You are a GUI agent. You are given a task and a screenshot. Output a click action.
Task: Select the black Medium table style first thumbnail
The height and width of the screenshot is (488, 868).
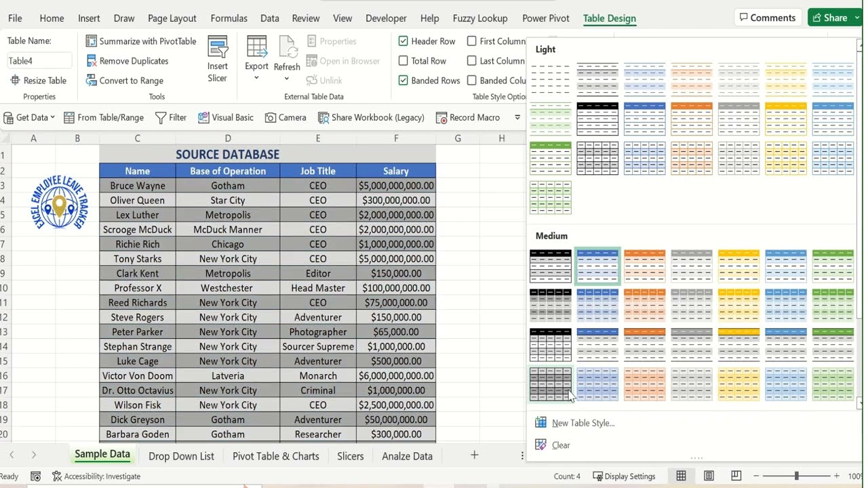(x=551, y=266)
